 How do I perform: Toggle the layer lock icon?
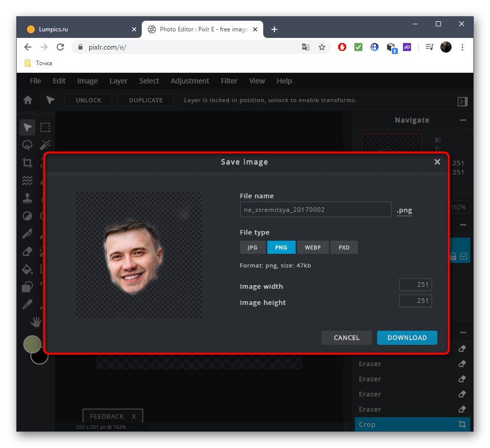(x=453, y=256)
